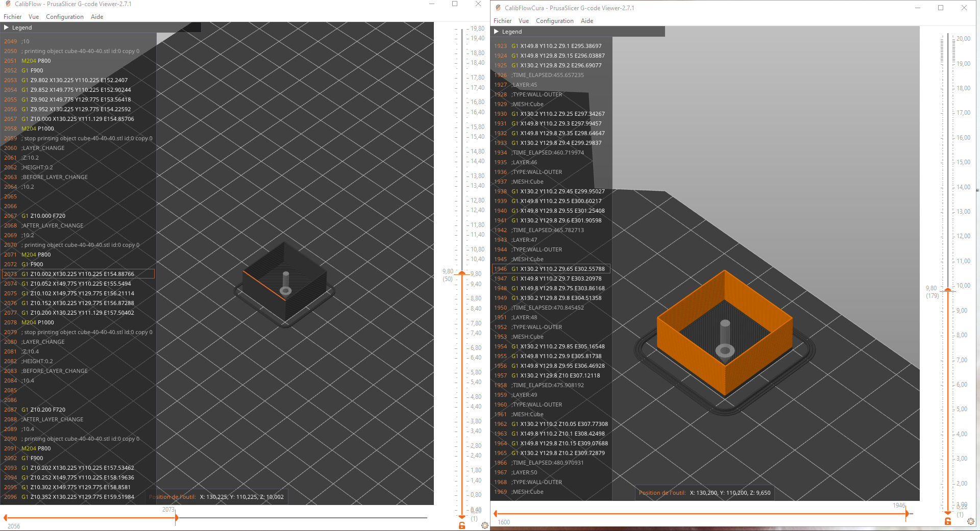Open the Aide menu in CalibFlowCura window
Image resolution: width=980 pixels, height=531 pixels.
pyautogui.click(x=587, y=21)
